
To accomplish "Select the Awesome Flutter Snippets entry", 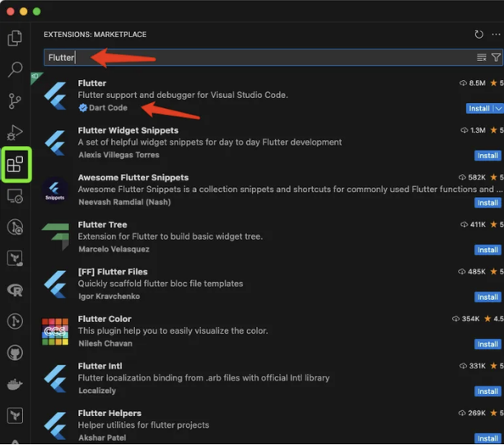I will pos(273,190).
